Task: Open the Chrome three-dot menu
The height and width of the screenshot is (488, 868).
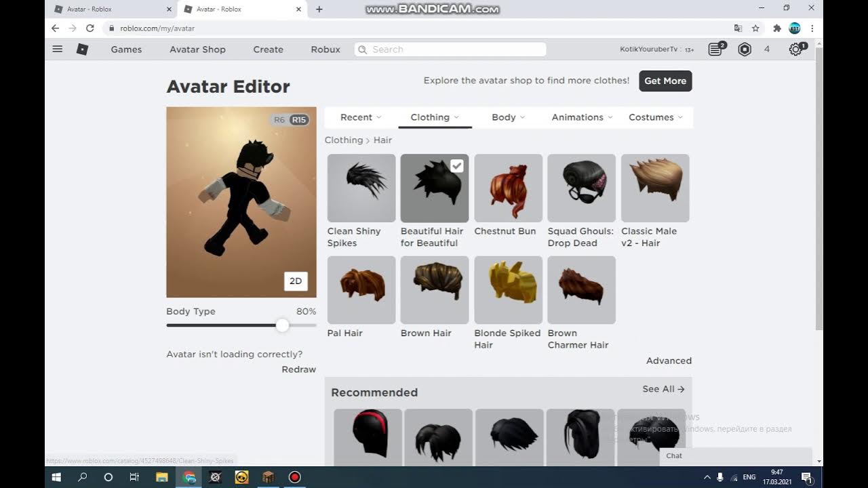Action: pos(812,28)
